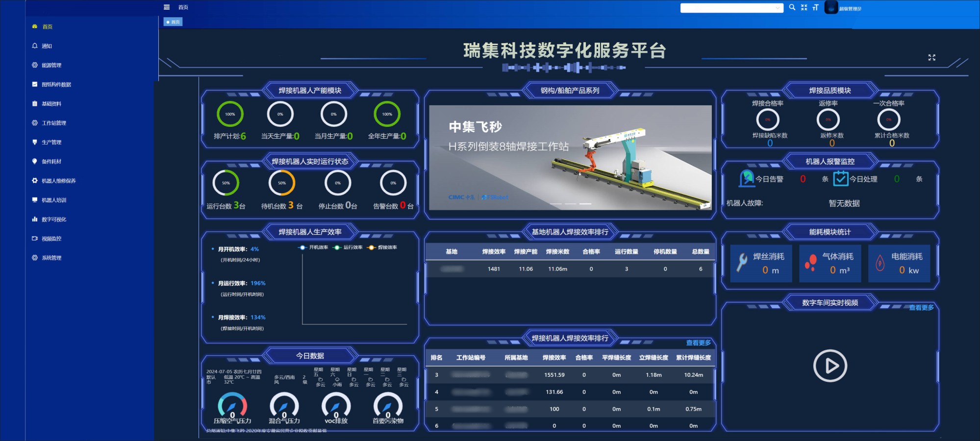Click the 所属基地 column header
Viewport: 980px width, 441px height.
point(516,358)
